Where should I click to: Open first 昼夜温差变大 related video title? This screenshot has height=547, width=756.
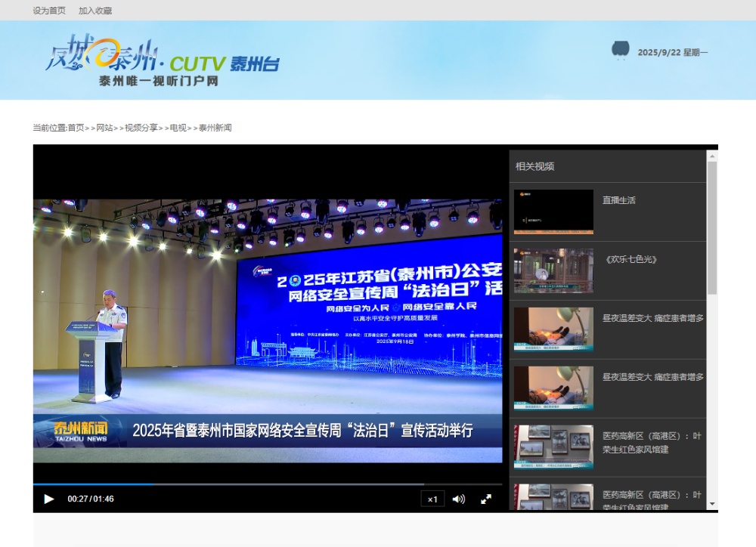point(652,318)
